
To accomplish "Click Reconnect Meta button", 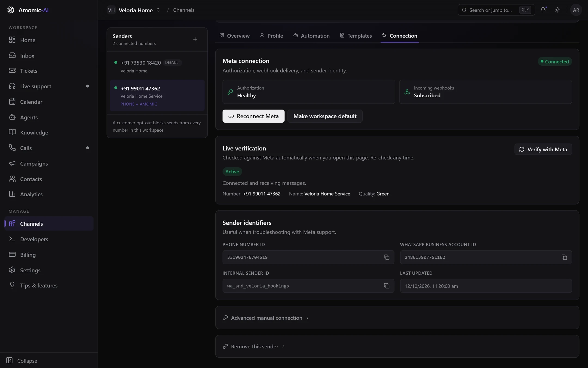I will click(x=253, y=116).
